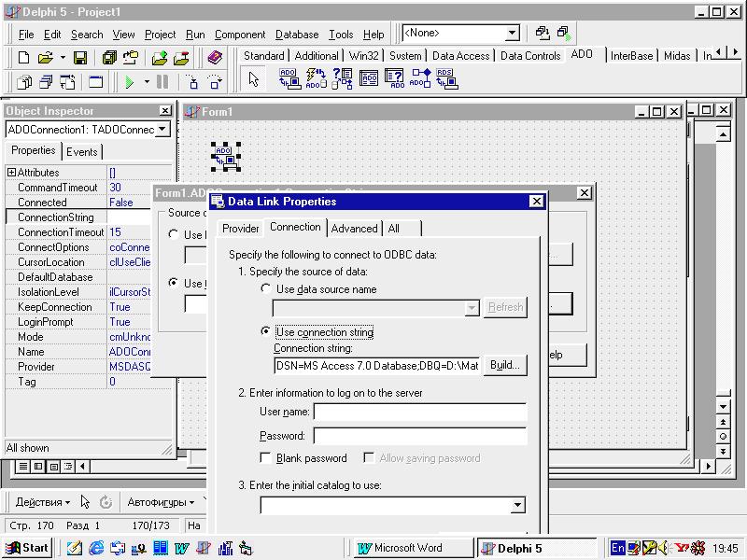Click the Save floppy disk icon

[80, 58]
